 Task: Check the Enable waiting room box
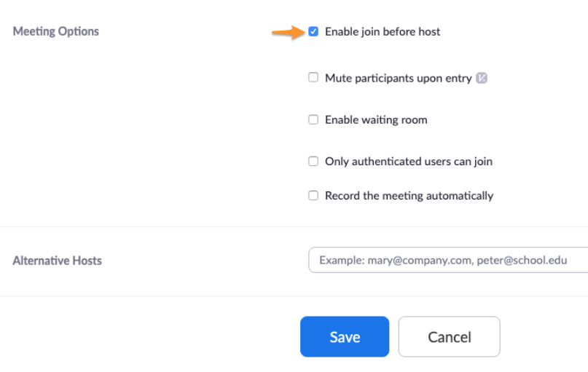click(x=313, y=119)
